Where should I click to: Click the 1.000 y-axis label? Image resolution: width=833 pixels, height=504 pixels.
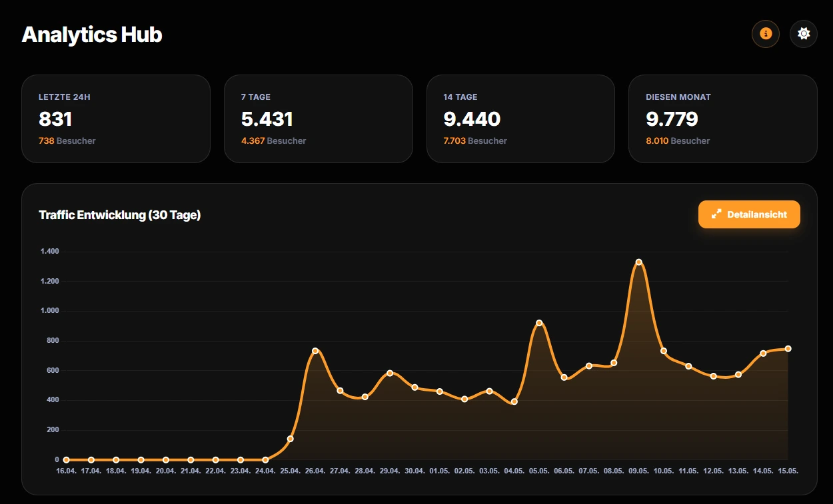tap(50, 311)
